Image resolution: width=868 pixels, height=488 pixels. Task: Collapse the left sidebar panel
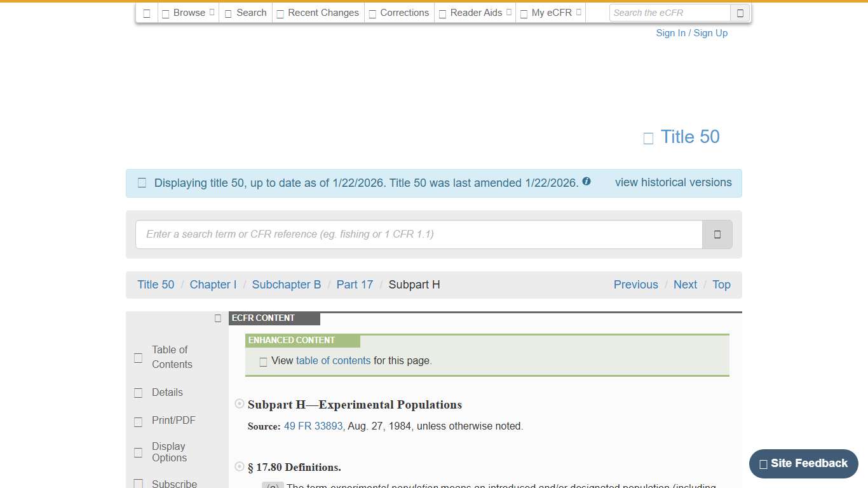[217, 318]
